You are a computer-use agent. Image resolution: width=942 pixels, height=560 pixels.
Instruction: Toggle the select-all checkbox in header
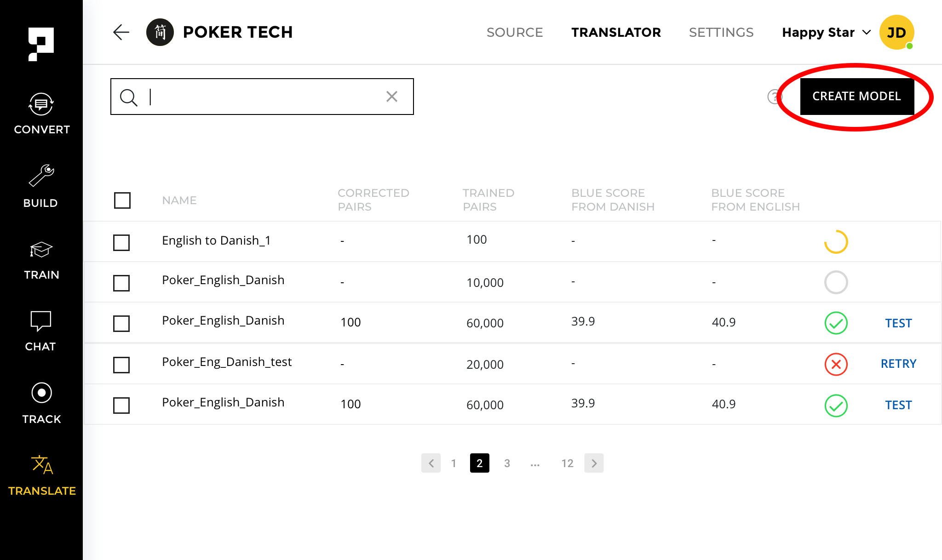tap(122, 200)
